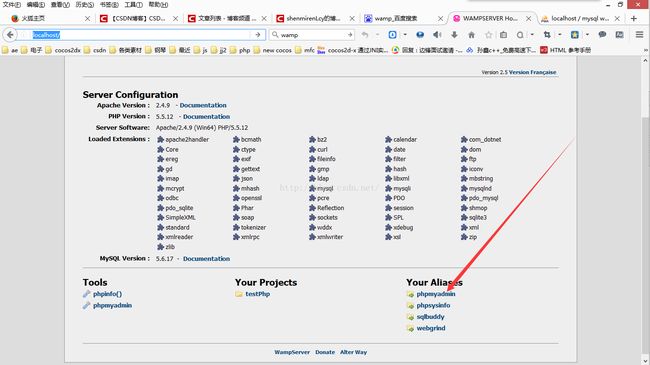Open the downloads arrow icon

[x=454, y=35]
